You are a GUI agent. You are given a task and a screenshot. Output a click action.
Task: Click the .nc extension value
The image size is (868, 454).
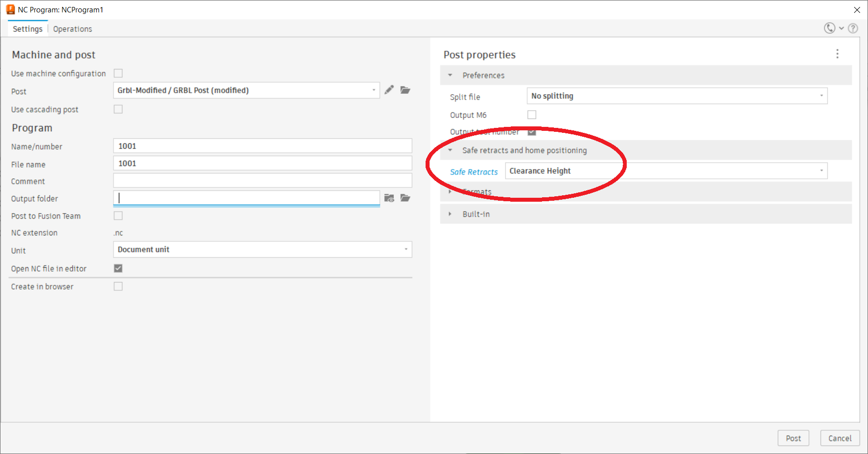coord(118,233)
